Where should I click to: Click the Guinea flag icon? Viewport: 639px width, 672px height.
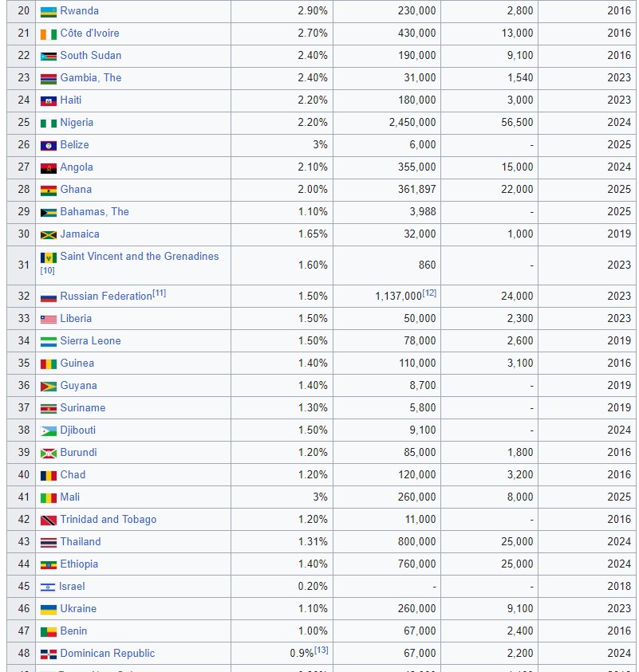[x=49, y=364]
